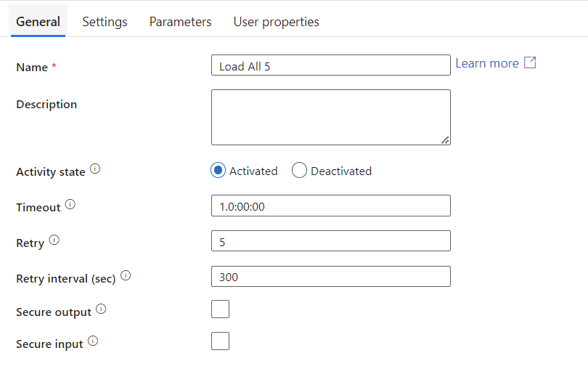This screenshot has width=588, height=369.
Task: Select the Deactivated radio button
Action: [299, 170]
